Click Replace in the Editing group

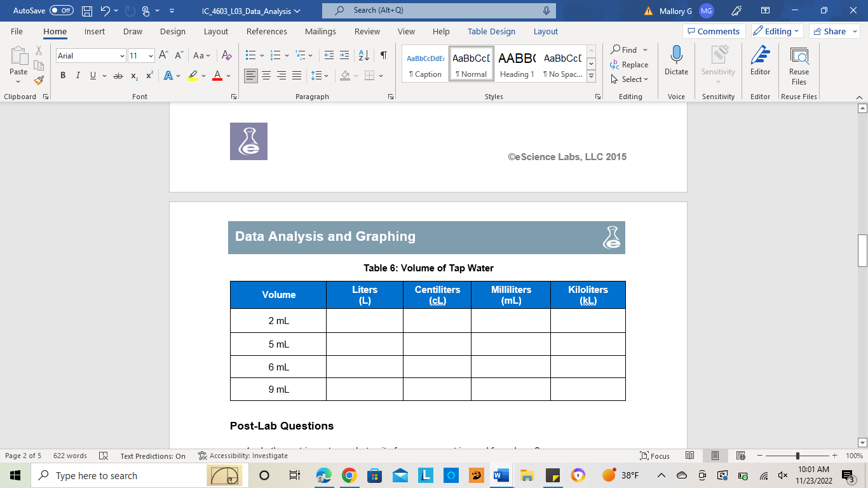pyautogui.click(x=630, y=65)
